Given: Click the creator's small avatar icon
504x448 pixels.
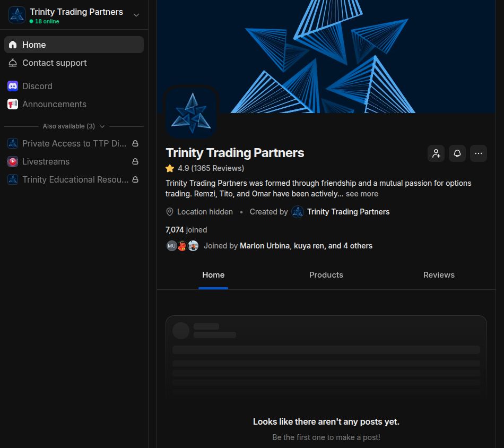Looking at the screenshot, I should [x=298, y=212].
